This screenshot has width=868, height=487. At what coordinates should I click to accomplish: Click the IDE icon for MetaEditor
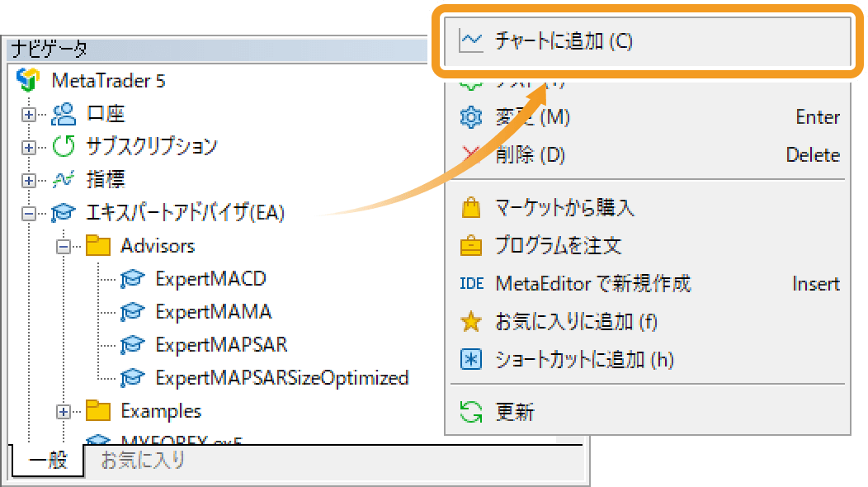tap(472, 284)
